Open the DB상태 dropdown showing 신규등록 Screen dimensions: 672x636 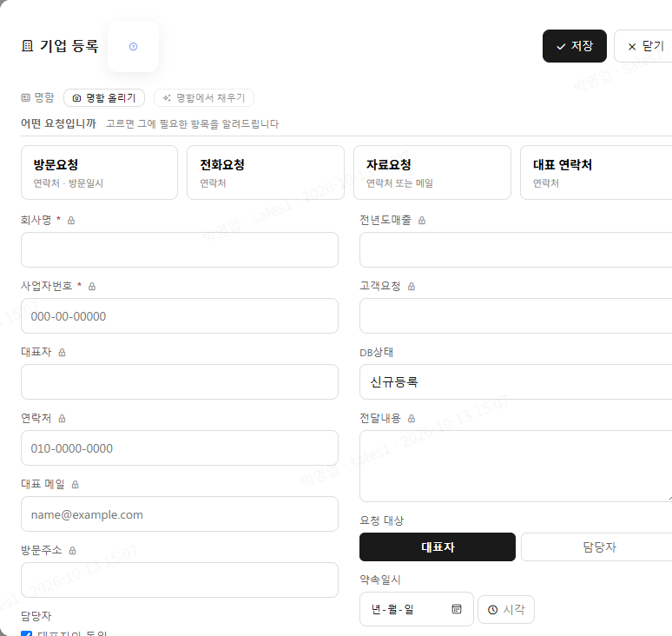coord(516,381)
